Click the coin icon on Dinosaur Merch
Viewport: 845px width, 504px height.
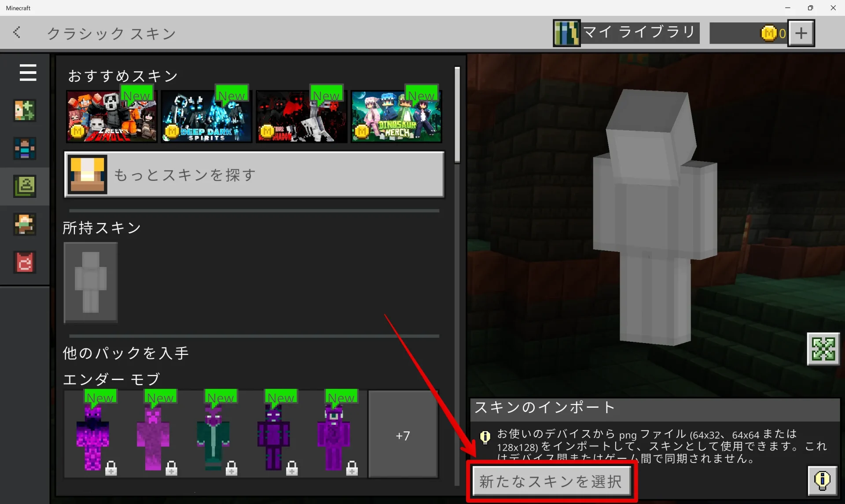pyautogui.click(x=362, y=131)
